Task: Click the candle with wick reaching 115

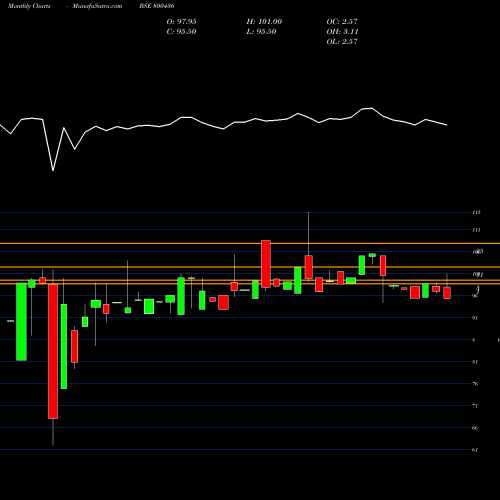Action: (309, 267)
